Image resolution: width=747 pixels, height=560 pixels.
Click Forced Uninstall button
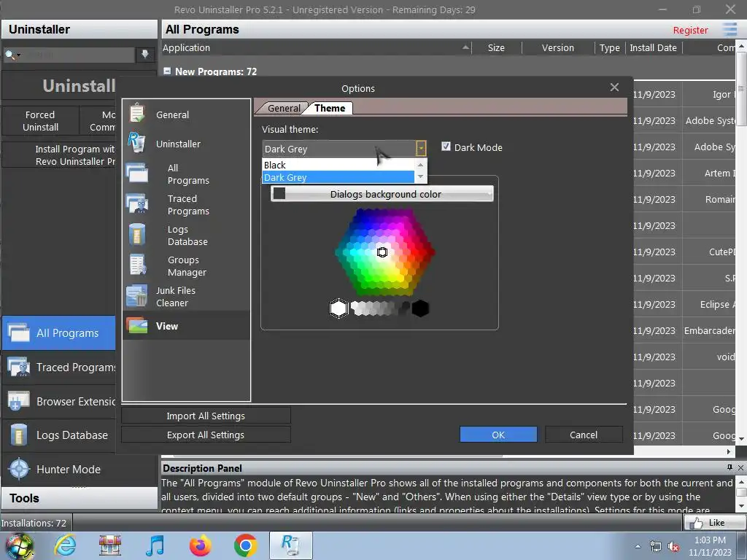click(x=41, y=121)
